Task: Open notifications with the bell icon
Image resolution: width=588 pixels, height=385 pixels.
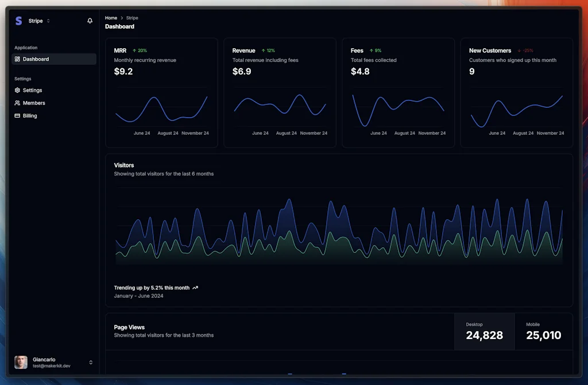Action: click(90, 21)
